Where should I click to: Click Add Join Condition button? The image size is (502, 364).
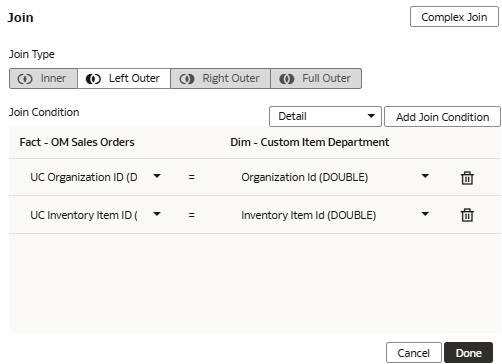coord(442,117)
